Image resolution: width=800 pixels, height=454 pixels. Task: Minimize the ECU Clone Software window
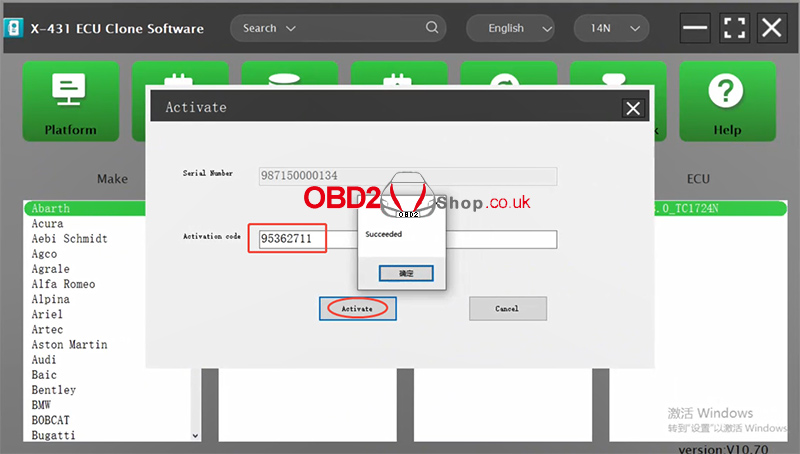pyautogui.click(x=695, y=28)
